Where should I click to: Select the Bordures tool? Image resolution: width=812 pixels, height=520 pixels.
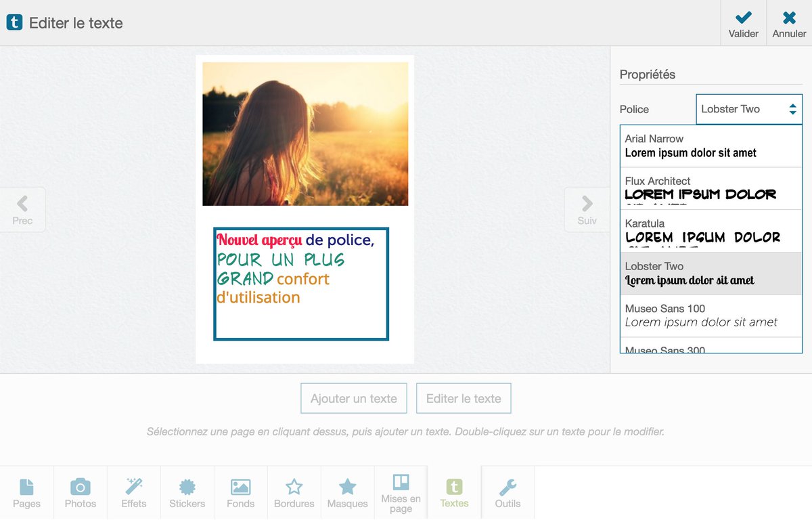pos(294,492)
